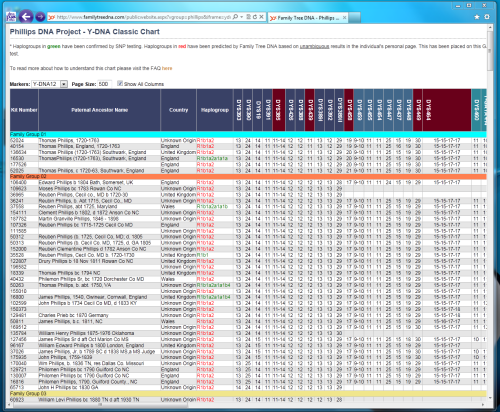Screen dimensions: 500x412
Task: Click the search magnifier icon in address bar
Action: [235, 17]
